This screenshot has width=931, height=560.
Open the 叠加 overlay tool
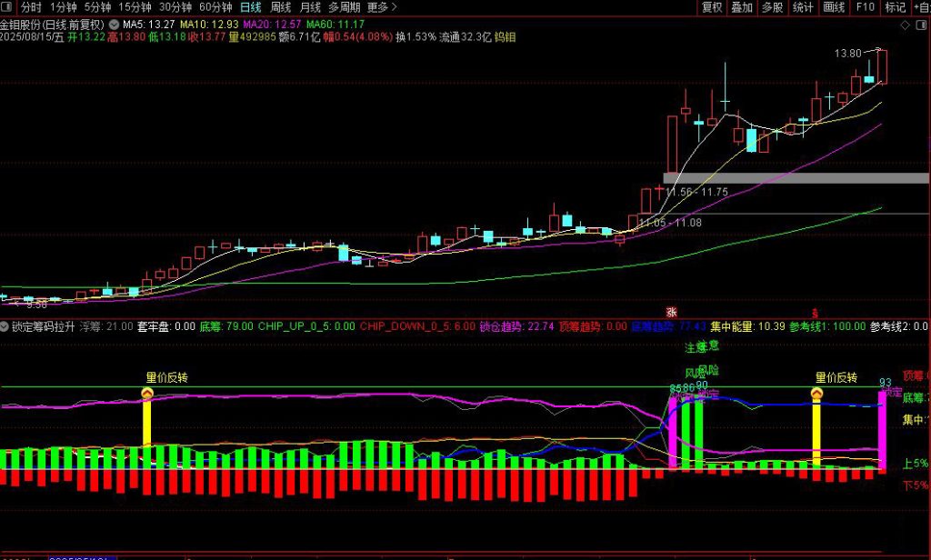(x=742, y=7)
